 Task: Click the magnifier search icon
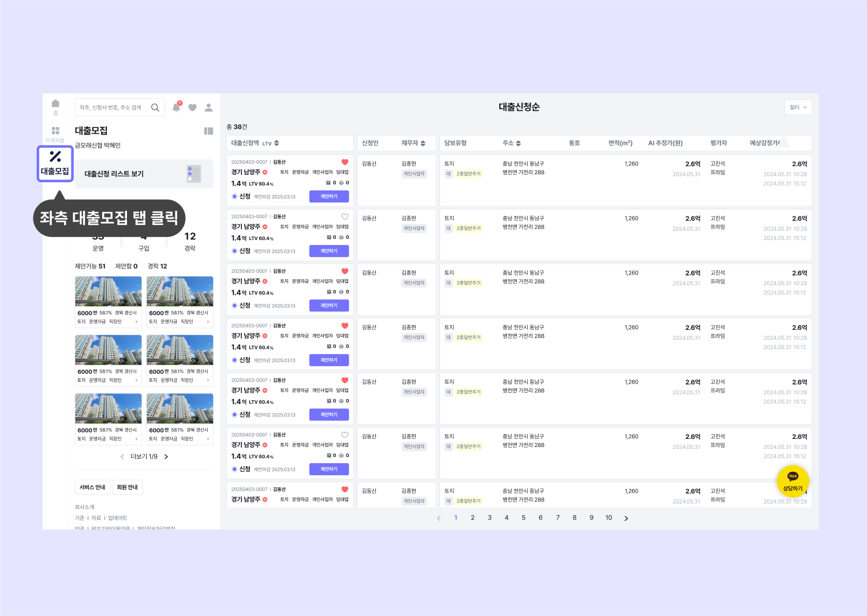point(155,107)
